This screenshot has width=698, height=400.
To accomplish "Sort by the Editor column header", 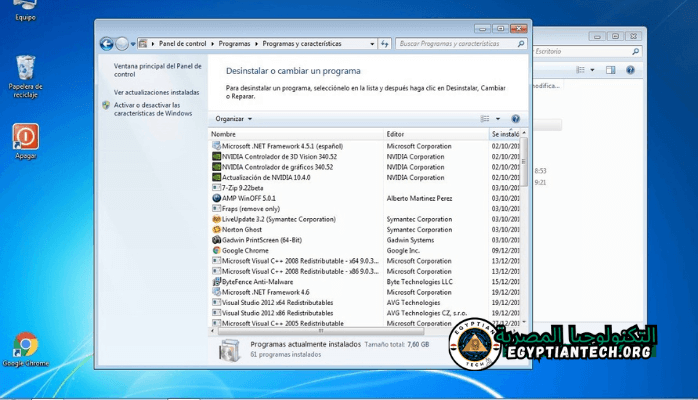I will click(x=436, y=134).
